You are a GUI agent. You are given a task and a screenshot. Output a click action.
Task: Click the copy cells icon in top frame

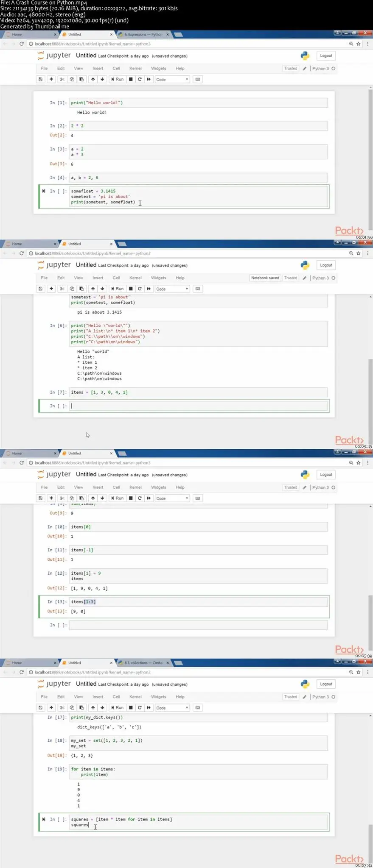pyautogui.click(x=72, y=79)
